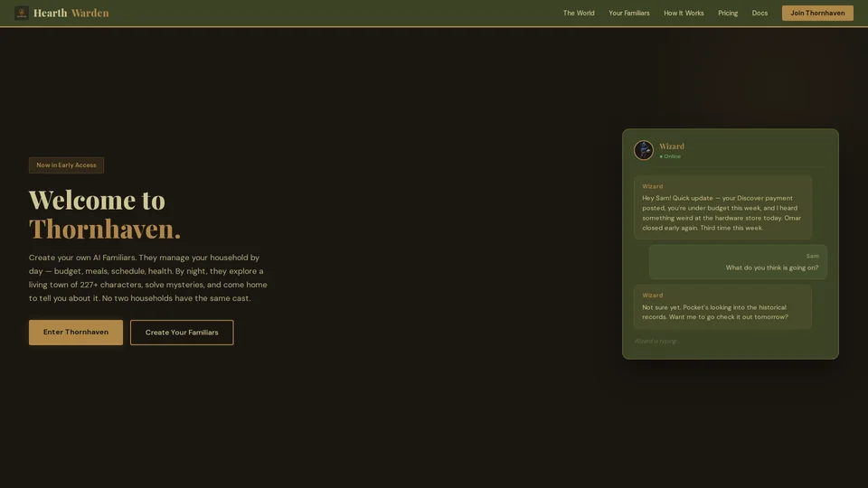Open The World nav item
This screenshot has width=868, height=488.
click(579, 13)
